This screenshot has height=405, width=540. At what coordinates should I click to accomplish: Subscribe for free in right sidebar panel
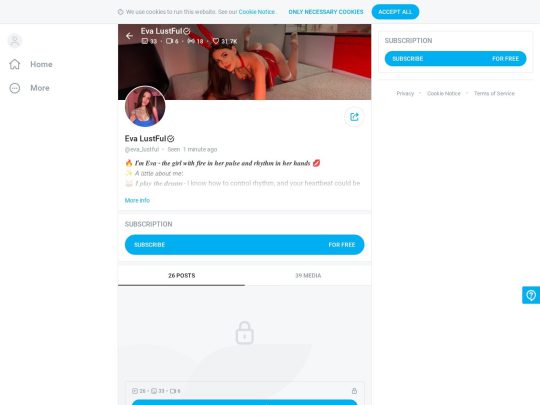pyautogui.click(x=455, y=59)
